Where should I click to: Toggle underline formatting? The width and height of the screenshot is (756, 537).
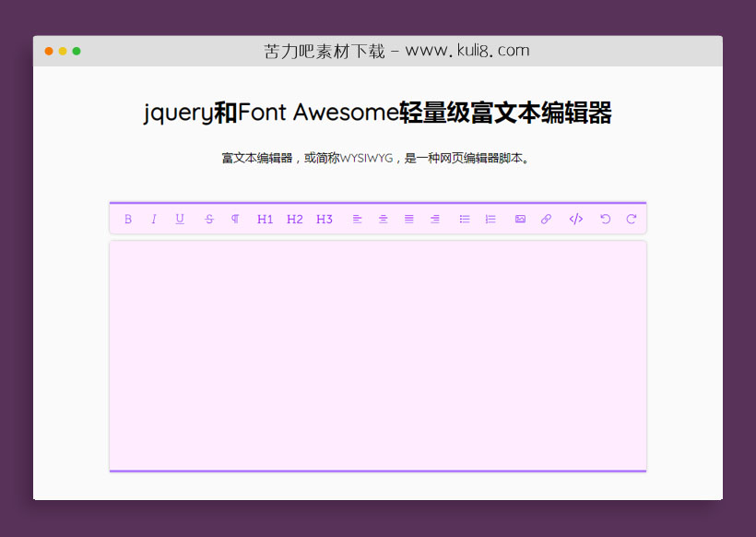click(180, 219)
